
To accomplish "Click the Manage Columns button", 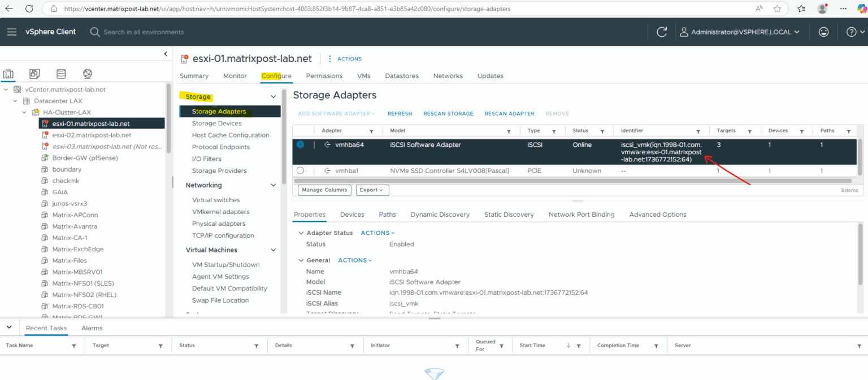I will (x=324, y=190).
